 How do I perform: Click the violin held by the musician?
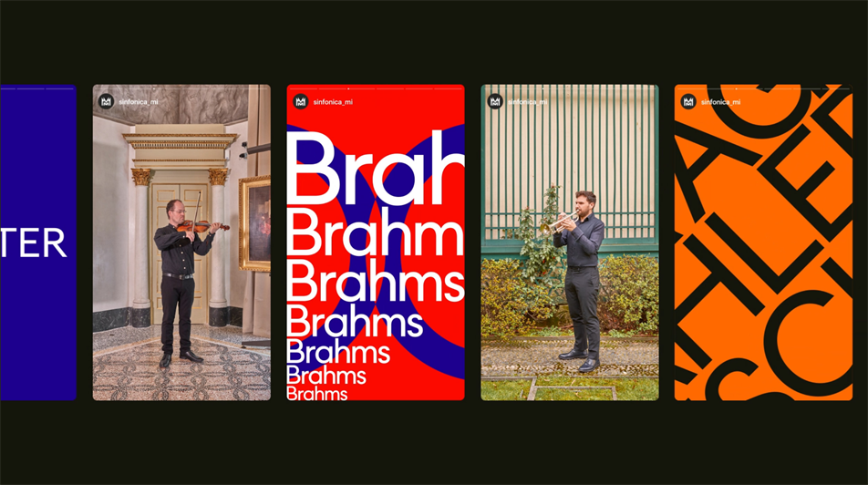(x=203, y=226)
